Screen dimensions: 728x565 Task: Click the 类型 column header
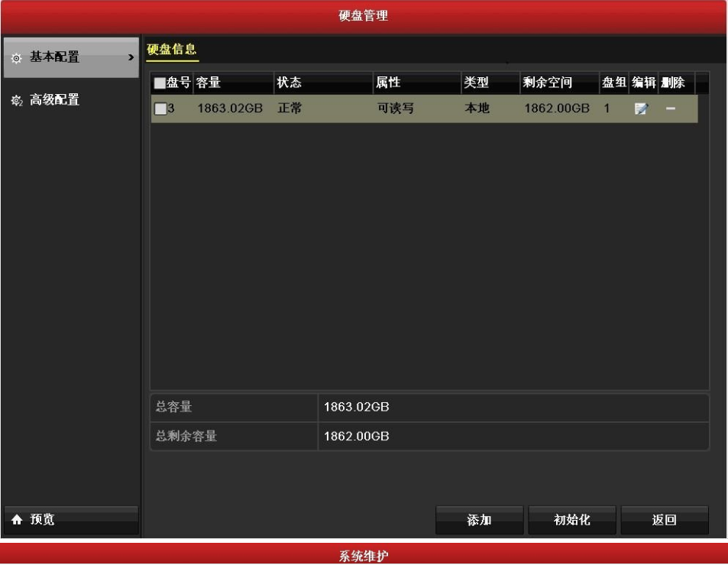click(476, 83)
